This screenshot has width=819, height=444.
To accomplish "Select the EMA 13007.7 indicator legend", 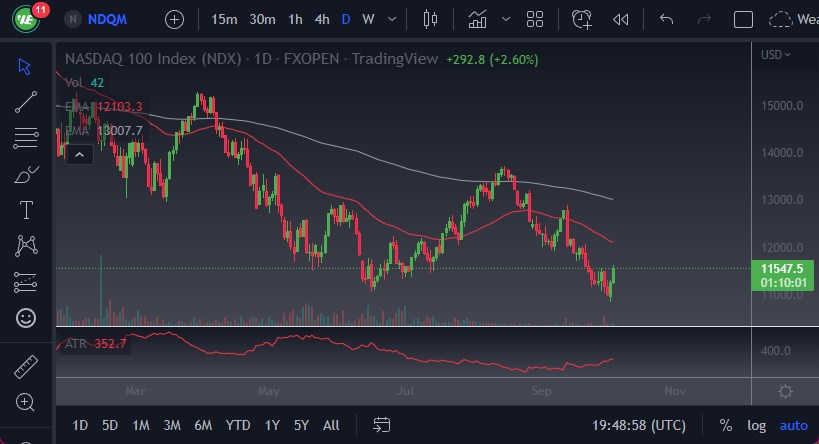I will [103, 130].
